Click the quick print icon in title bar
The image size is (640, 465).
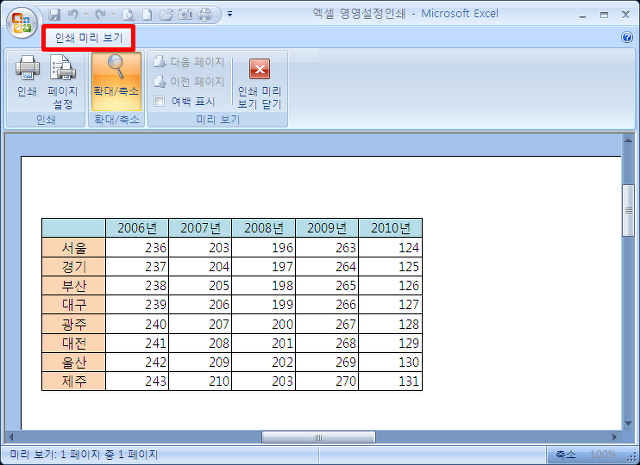tap(205, 15)
